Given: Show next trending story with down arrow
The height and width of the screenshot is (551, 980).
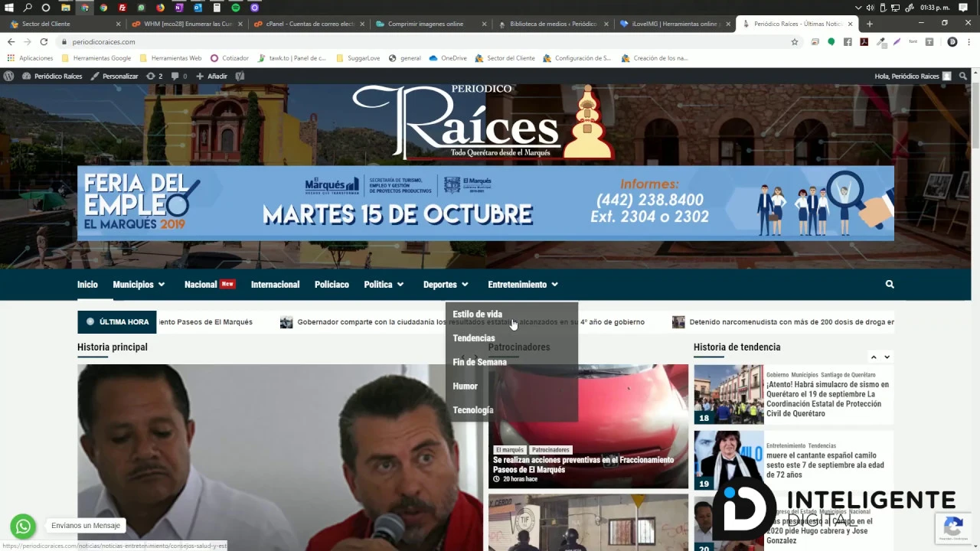Looking at the screenshot, I should (x=887, y=357).
